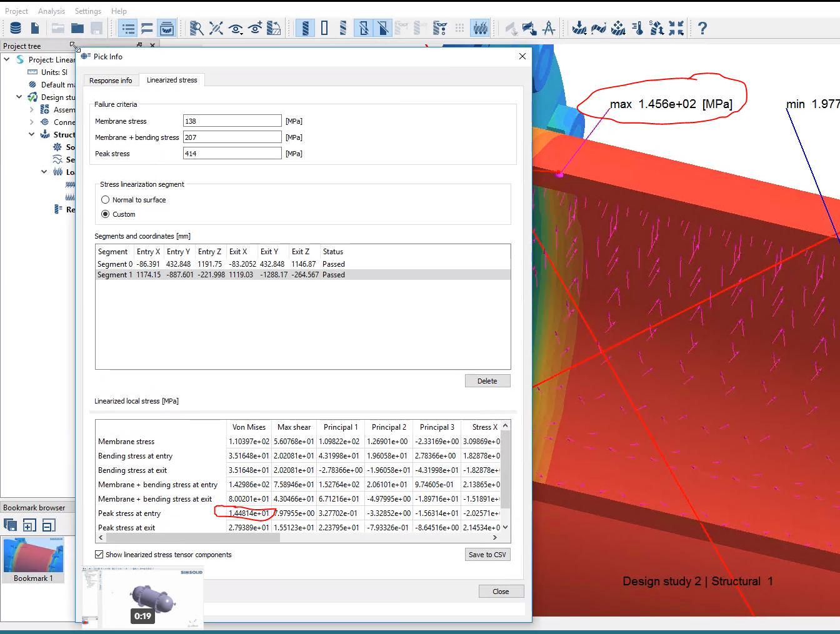Create a new project with the document icon
The image size is (840, 634).
(x=35, y=28)
